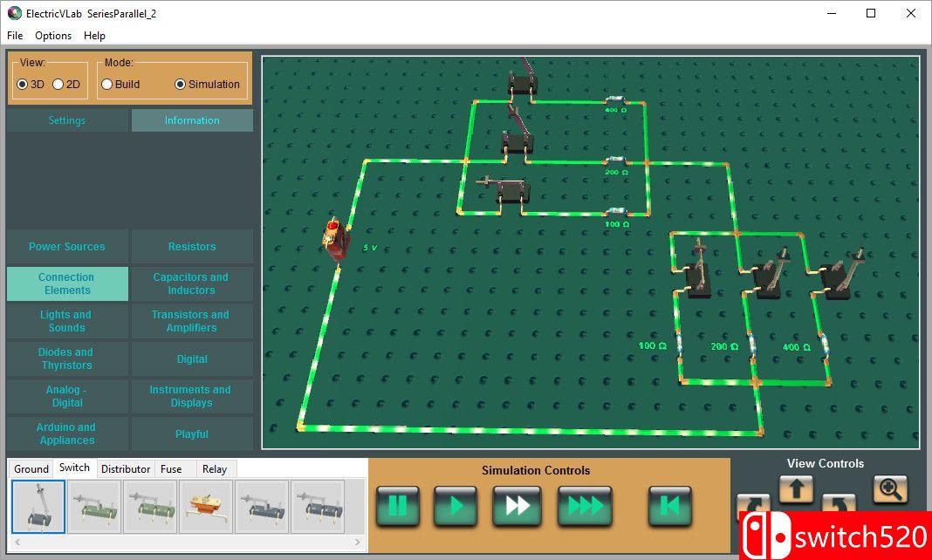This screenshot has height=560, width=932.
Task: Click the triple arrow fastest speed button
Action: 585,506
